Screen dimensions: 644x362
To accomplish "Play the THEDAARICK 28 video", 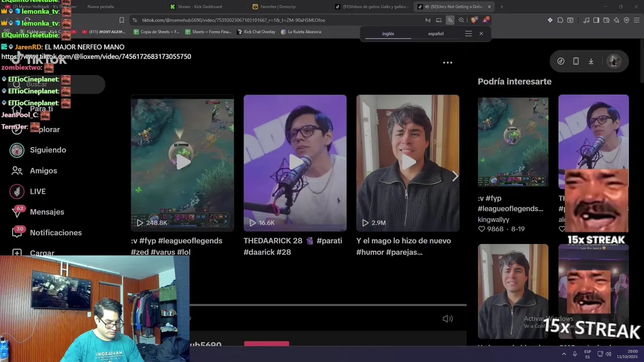I will pos(295,163).
